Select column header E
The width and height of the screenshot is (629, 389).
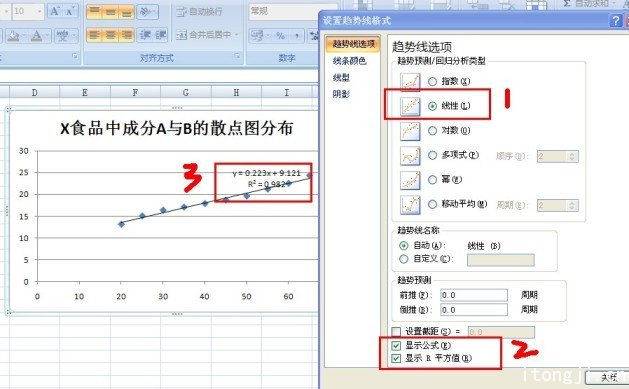[x=85, y=93]
